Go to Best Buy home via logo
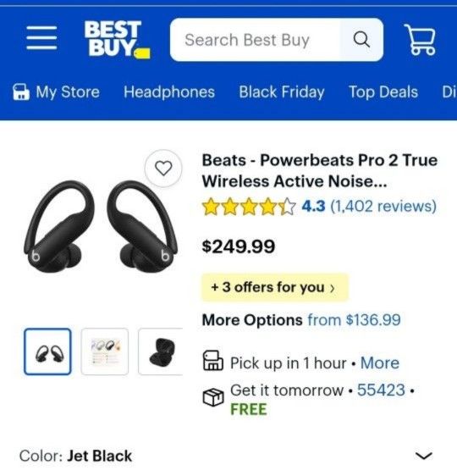This screenshot has width=457, height=476. 117,39
